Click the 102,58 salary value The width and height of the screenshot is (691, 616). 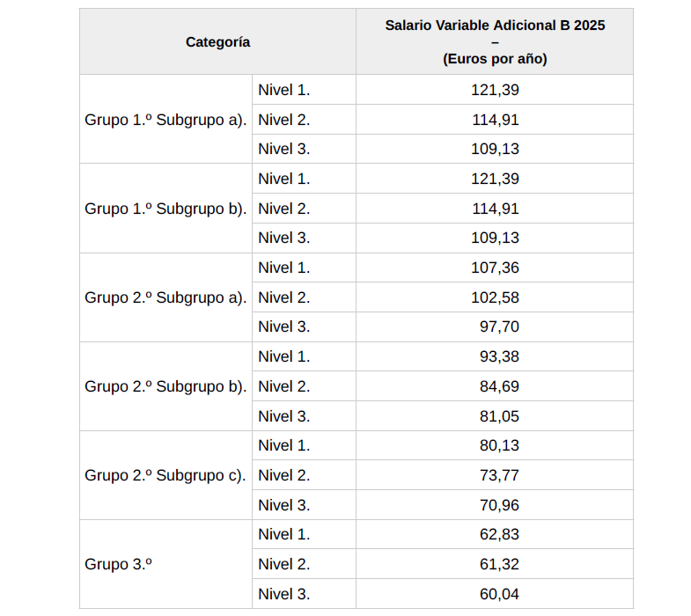pyautogui.click(x=495, y=297)
